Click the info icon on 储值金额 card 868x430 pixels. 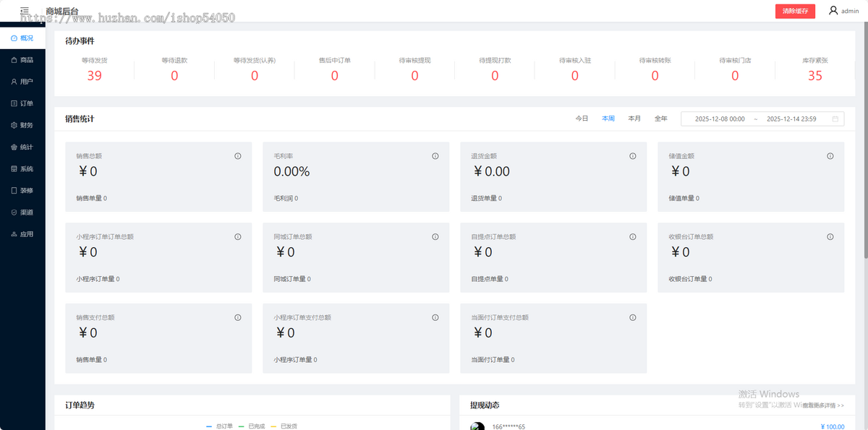click(830, 156)
